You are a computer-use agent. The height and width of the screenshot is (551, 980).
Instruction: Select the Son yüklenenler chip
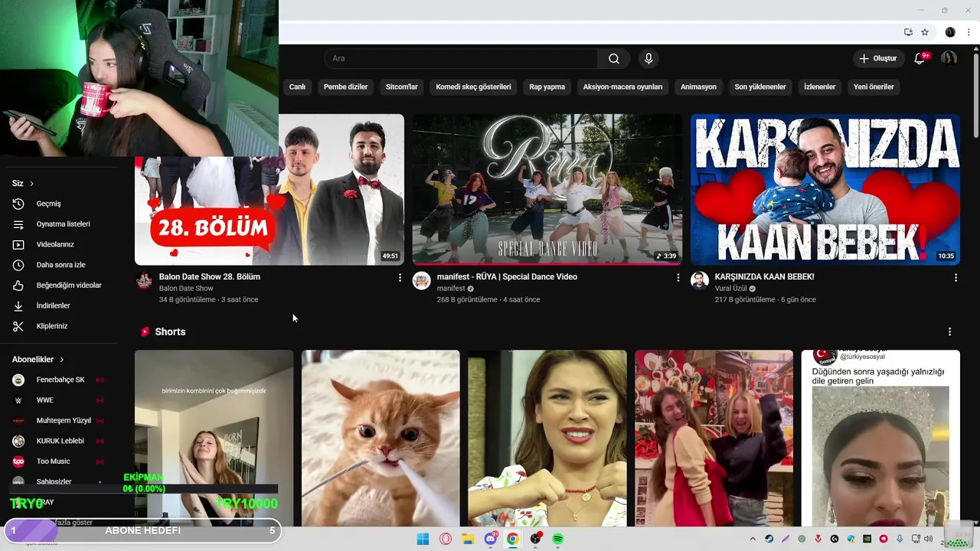pyautogui.click(x=760, y=86)
